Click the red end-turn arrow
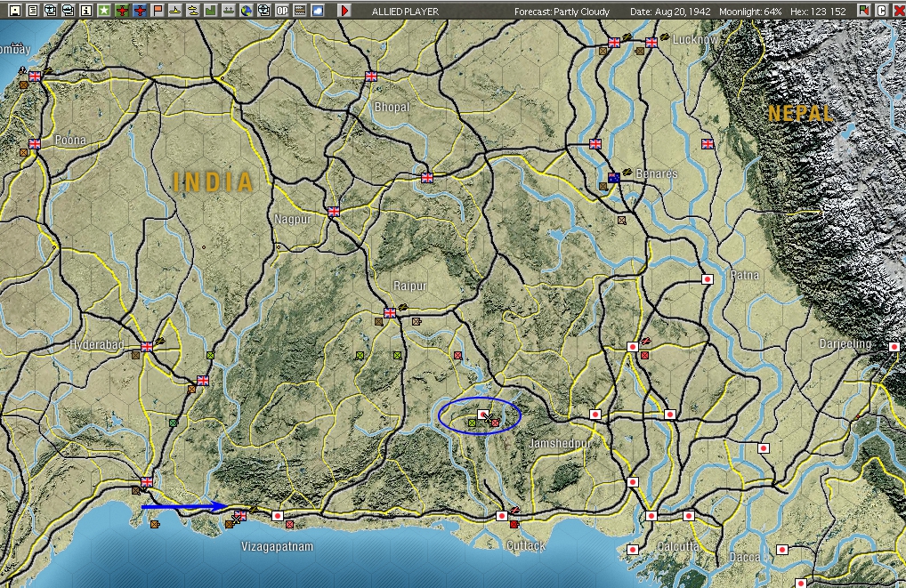 344,10
